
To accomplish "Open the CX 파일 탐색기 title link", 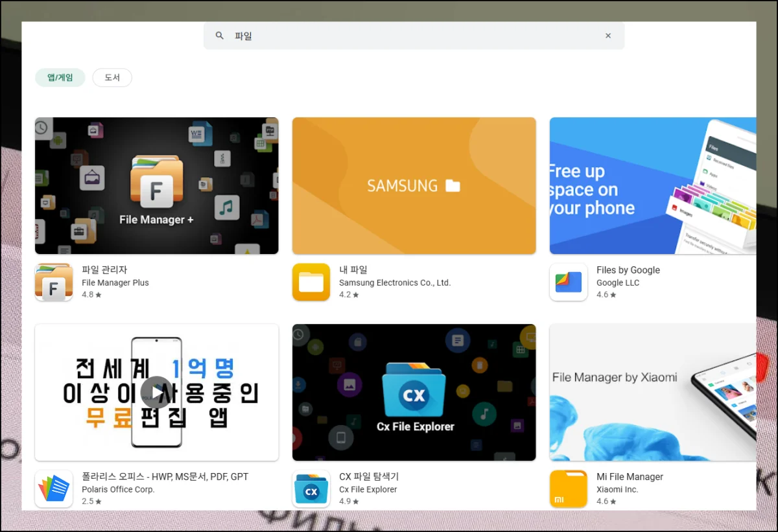I will [x=368, y=476].
